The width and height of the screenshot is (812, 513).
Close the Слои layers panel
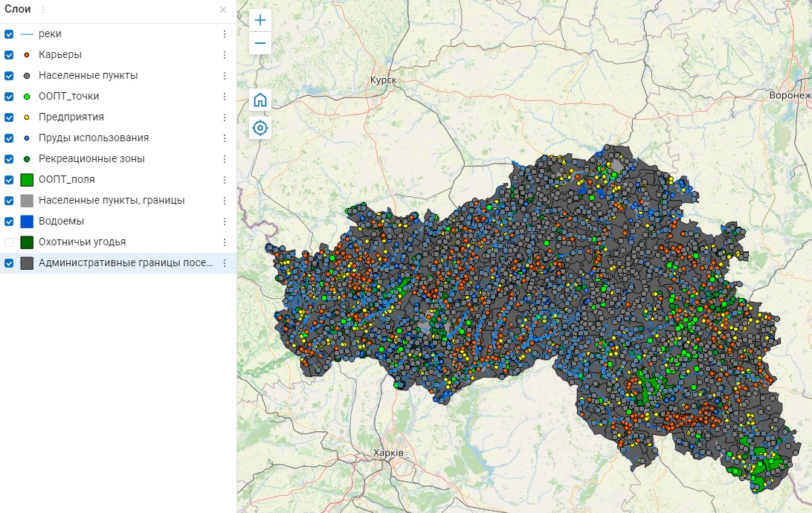[223, 10]
